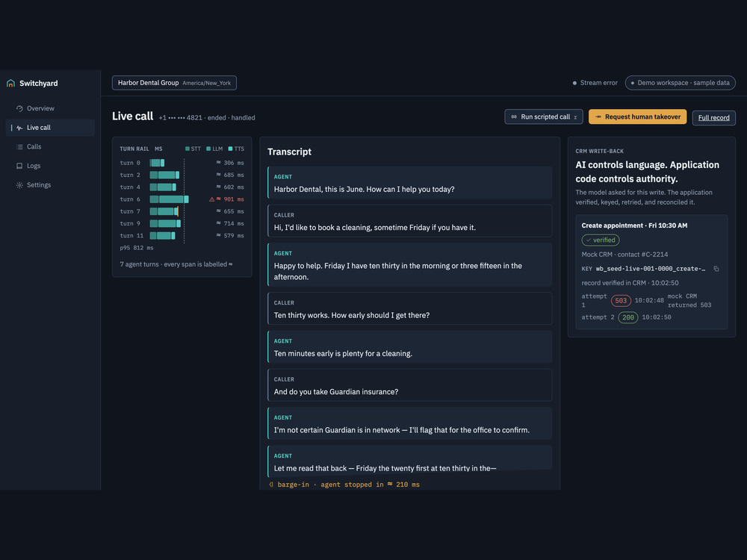Open the Harbor Dental Group workspace selector
This screenshot has width=747, height=560.
[x=174, y=83]
